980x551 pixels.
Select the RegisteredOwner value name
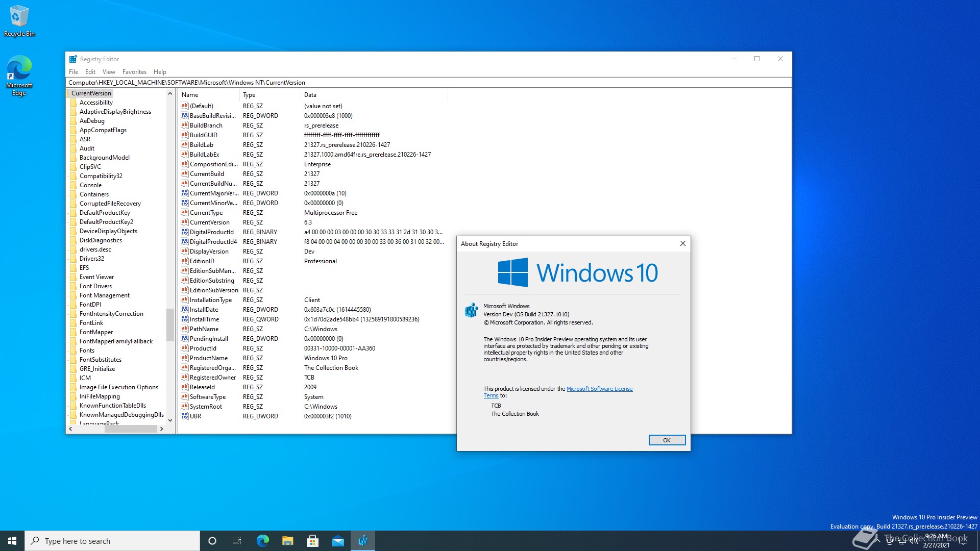[213, 378]
